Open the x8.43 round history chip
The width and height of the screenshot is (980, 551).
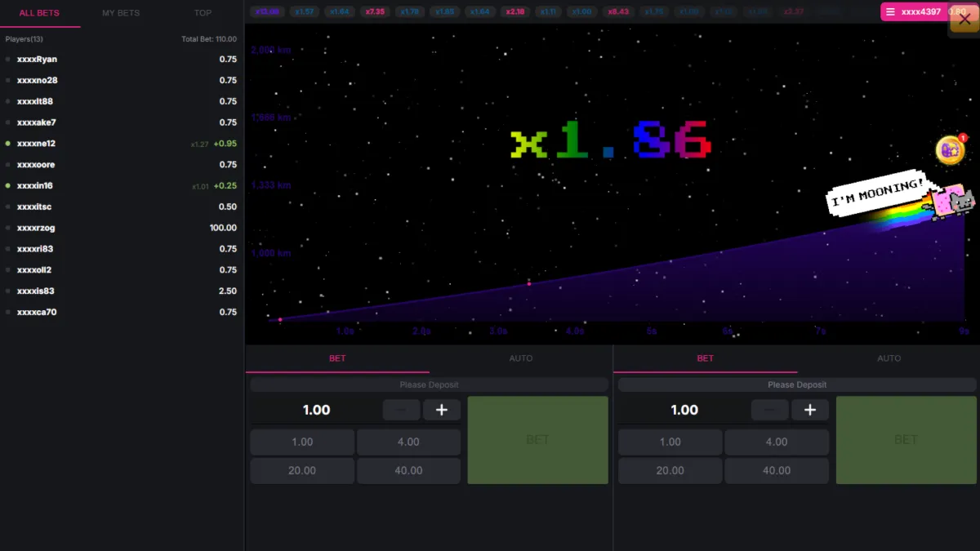[617, 11]
